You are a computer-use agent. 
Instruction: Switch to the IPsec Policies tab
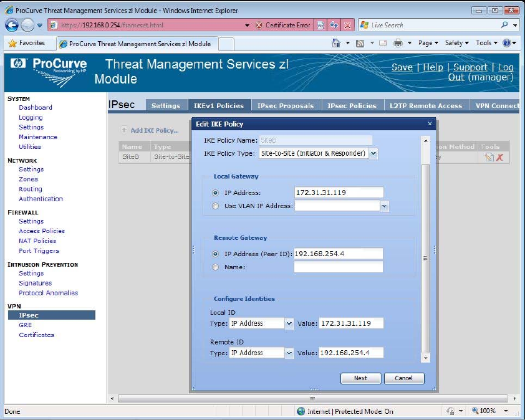(352, 105)
